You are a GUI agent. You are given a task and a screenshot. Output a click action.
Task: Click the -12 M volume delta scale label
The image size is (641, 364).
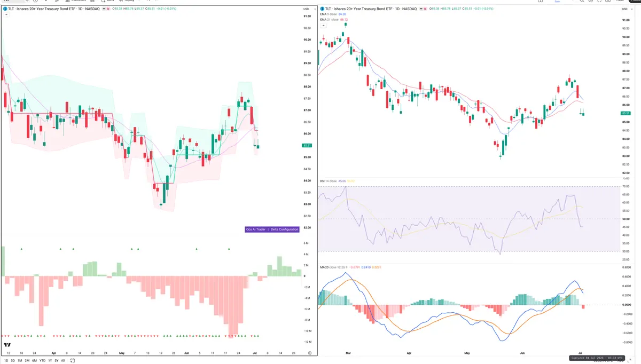click(307, 342)
